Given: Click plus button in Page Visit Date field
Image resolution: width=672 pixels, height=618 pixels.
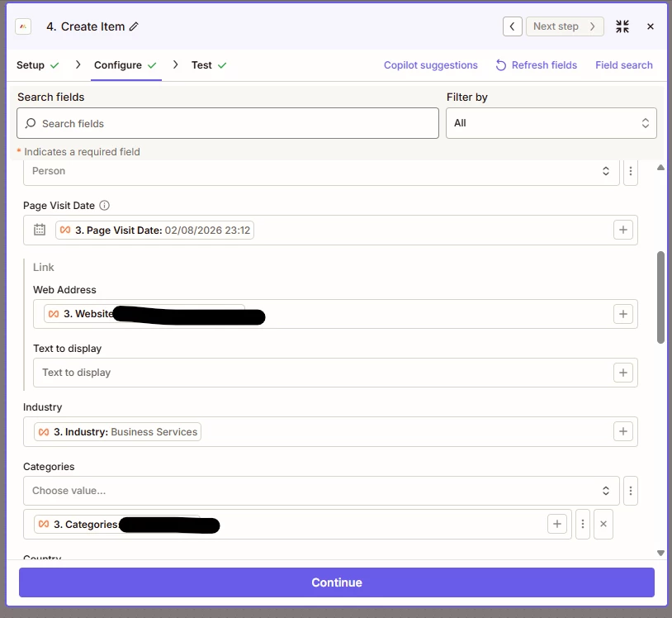Looking at the screenshot, I should 623,230.
